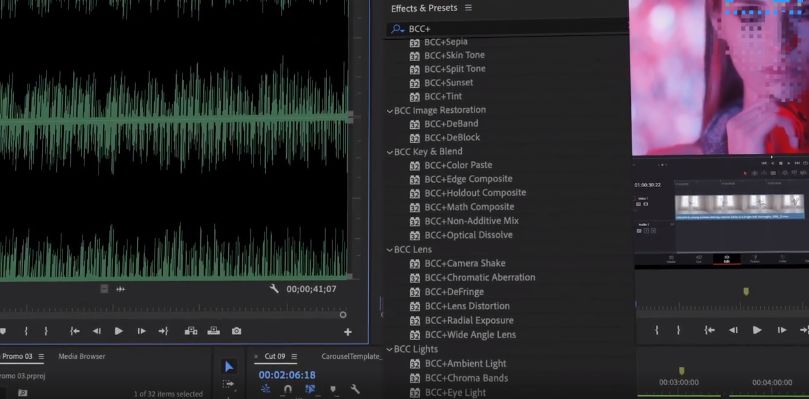Viewport: 809px width, 399px height.
Task: Click the plus Button Editor icon
Action: tap(348, 332)
